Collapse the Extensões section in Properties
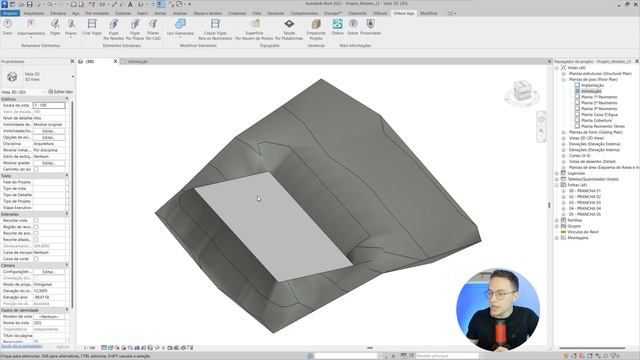The width and height of the screenshot is (640, 360). tap(67, 214)
